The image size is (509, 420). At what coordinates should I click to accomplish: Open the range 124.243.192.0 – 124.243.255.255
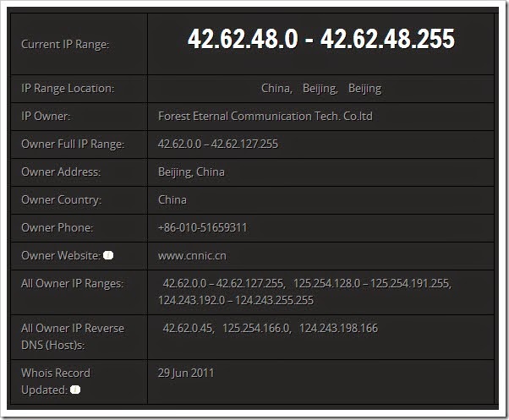(x=236, y=300)
